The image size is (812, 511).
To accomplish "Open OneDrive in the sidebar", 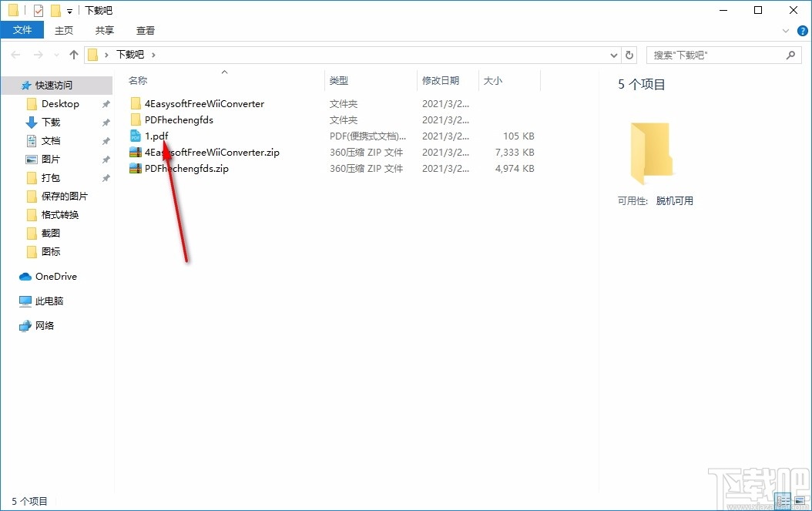I will (55, 276).
